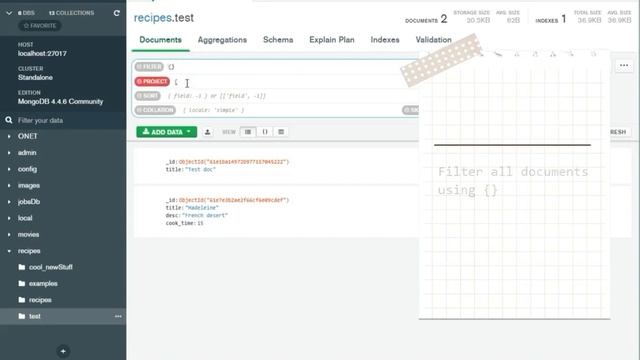Collapse the sidebar header chevron

pos(9,13)
